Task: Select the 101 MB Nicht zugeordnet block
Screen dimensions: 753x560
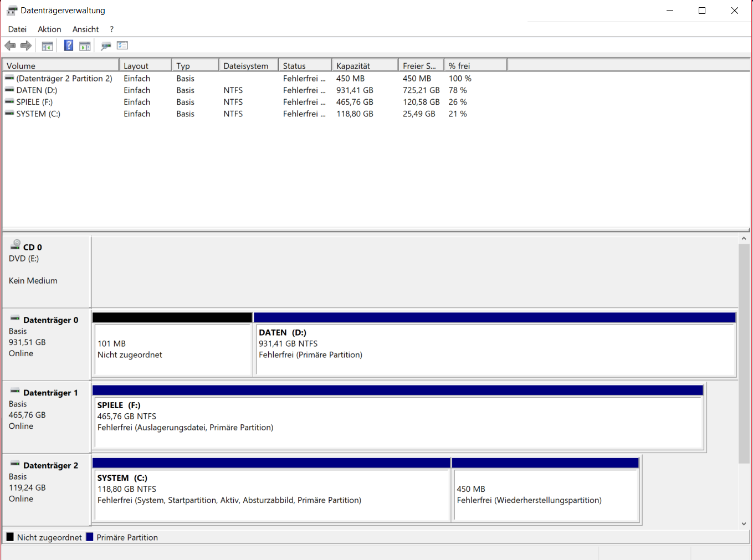Action: pos(172,345)
